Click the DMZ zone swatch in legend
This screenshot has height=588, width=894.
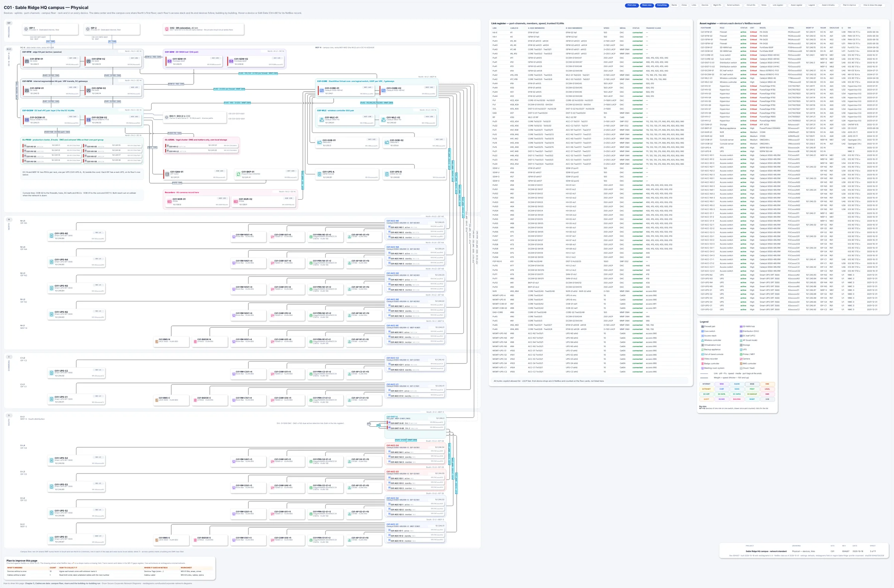pyautogui.click(x=767, y=384)
